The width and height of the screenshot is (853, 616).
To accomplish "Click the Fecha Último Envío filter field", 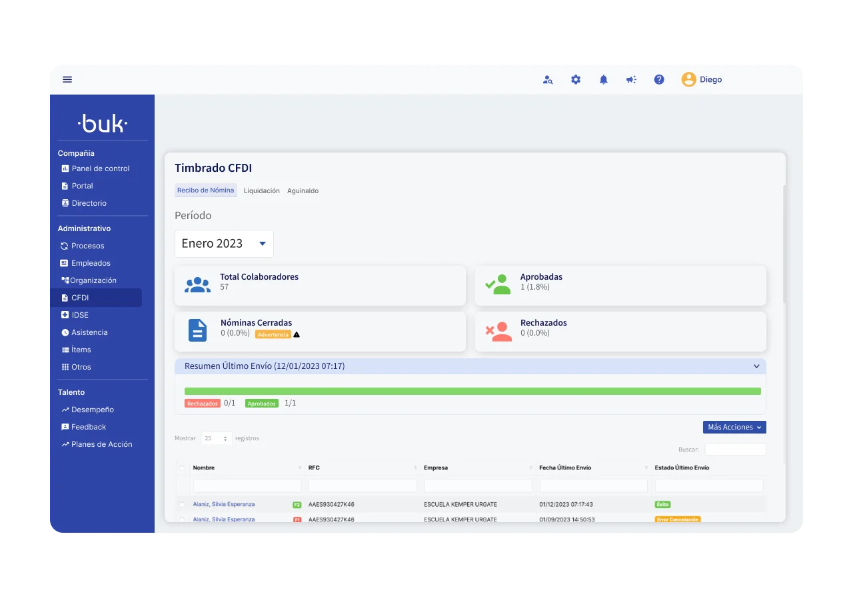I will 593,485.
